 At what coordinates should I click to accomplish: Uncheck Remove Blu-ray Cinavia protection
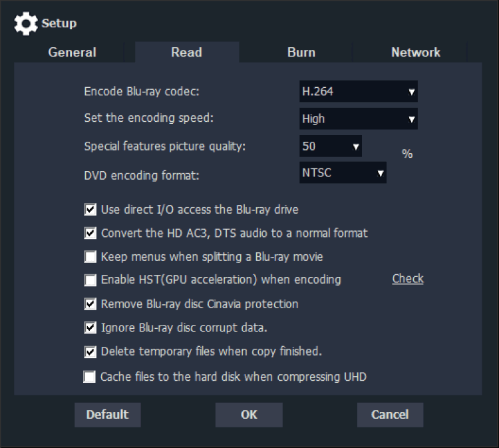pyautogui.click(x=90, y=304)
